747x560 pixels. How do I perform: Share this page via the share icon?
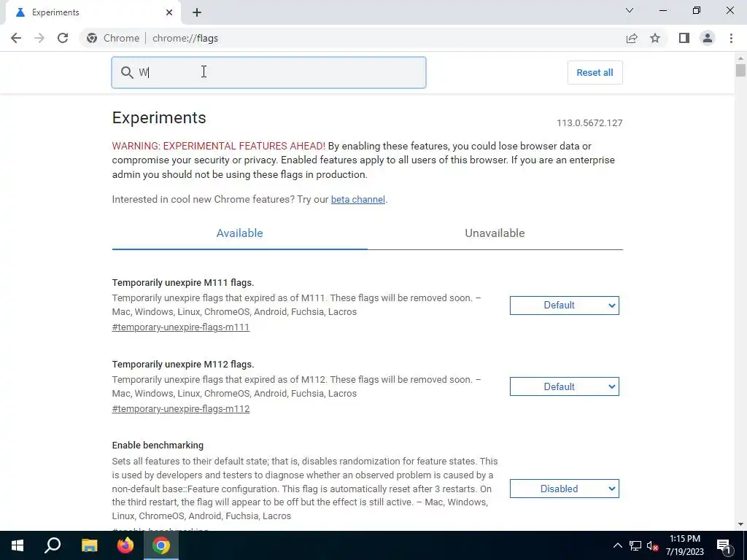[632, 38]
